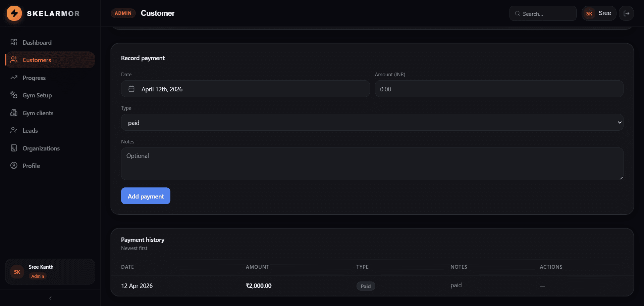This screenshot has height=306, width=644.
Task: Click the Paid status badge
Action: 366,286
